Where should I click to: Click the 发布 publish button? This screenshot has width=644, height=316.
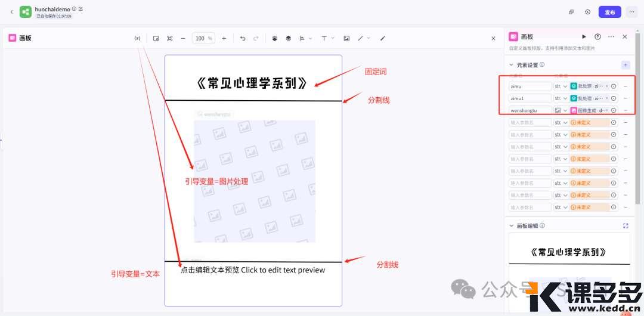[610, 12]
